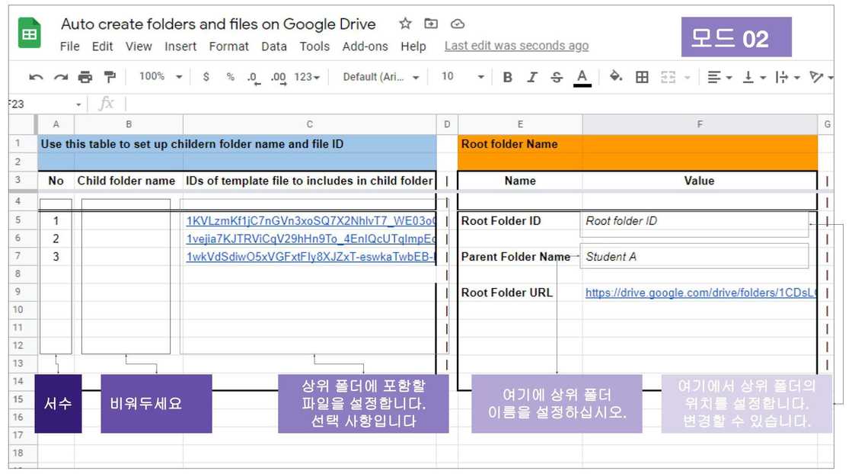Click the Move to folder icon
The height and width of the screenshot is (474, 868).
click(x=431, y=24)
